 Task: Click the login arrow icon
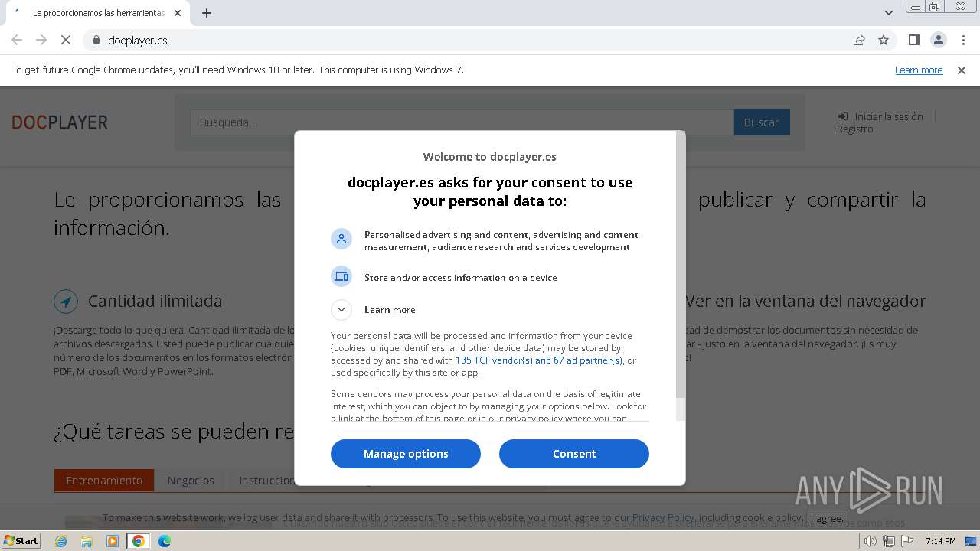click(x=843, y=116)
